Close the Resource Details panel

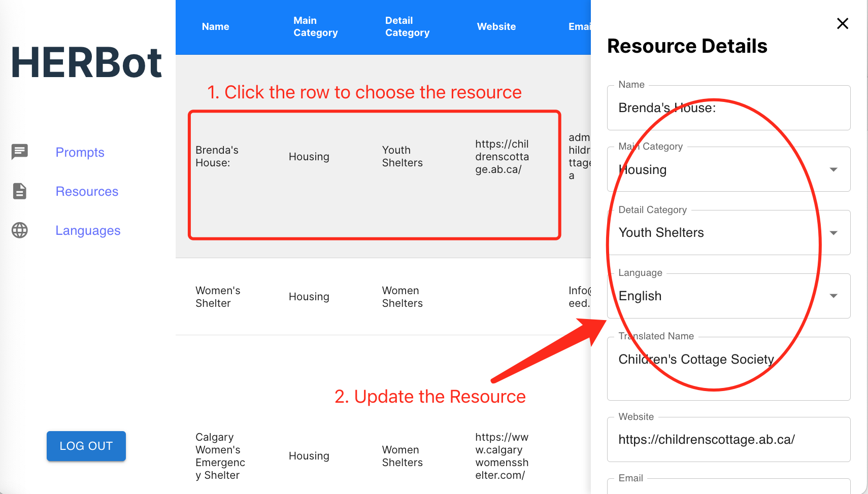pyautogui.click(x=842, y=24)
